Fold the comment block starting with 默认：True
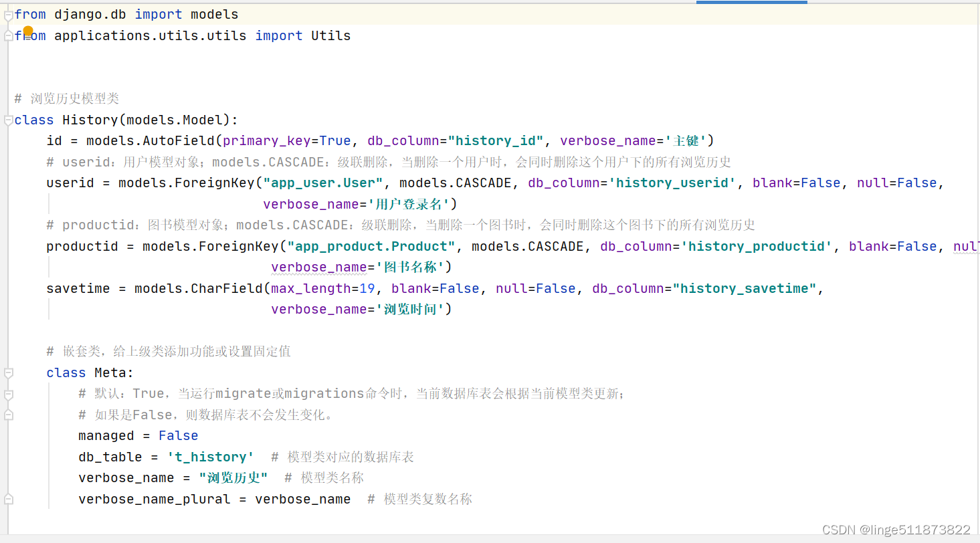The image size is (980, 543). pos(8,394)
